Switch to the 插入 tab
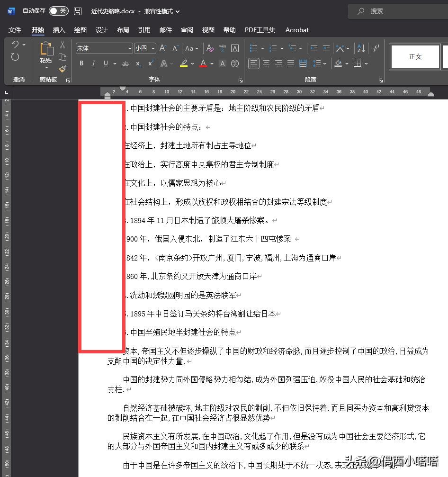 point(59,30)
